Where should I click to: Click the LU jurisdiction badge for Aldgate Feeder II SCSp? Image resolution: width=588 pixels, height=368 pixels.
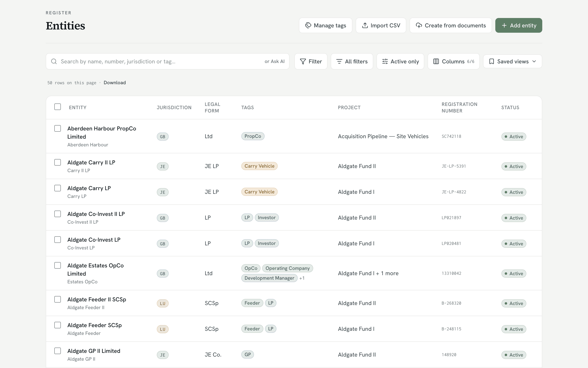click(163, 304)
